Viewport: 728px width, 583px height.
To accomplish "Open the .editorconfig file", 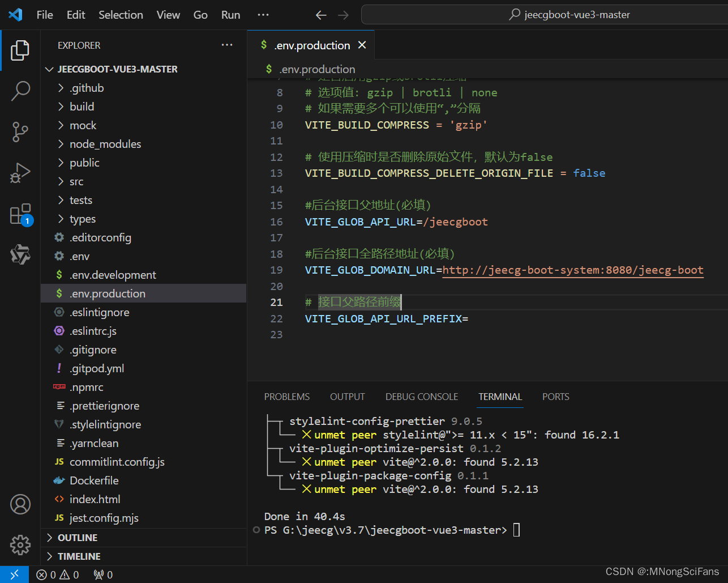I will click(x=144, y=237).
